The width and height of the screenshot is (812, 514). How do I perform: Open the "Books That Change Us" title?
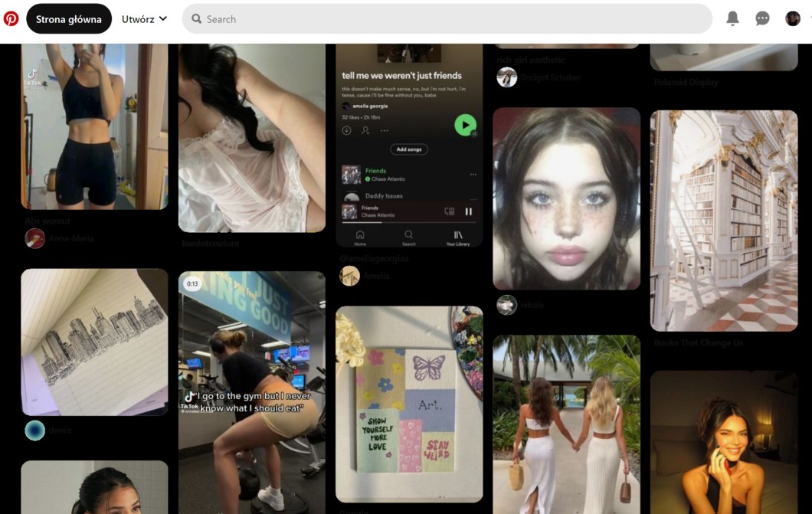pos(698,342)
